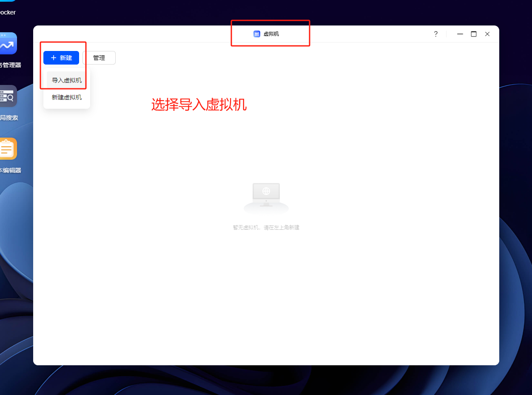The width and height of the screenshot is (532, 395).
Task: Open help via the question mark icon
Action: pos(435,34)
